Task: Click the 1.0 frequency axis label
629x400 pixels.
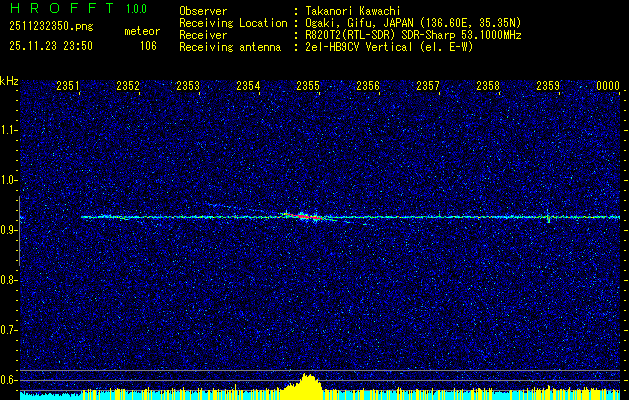Action: pyautogui.click(x=9, y=181)
